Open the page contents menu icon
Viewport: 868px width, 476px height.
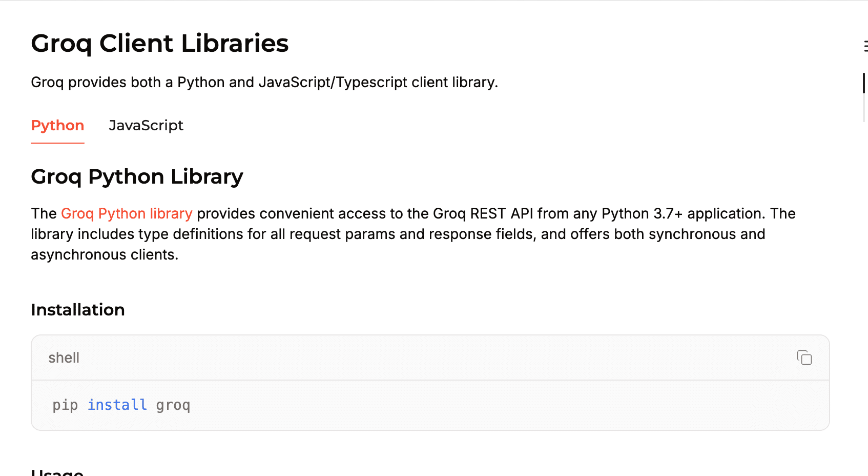click(865, 46)
